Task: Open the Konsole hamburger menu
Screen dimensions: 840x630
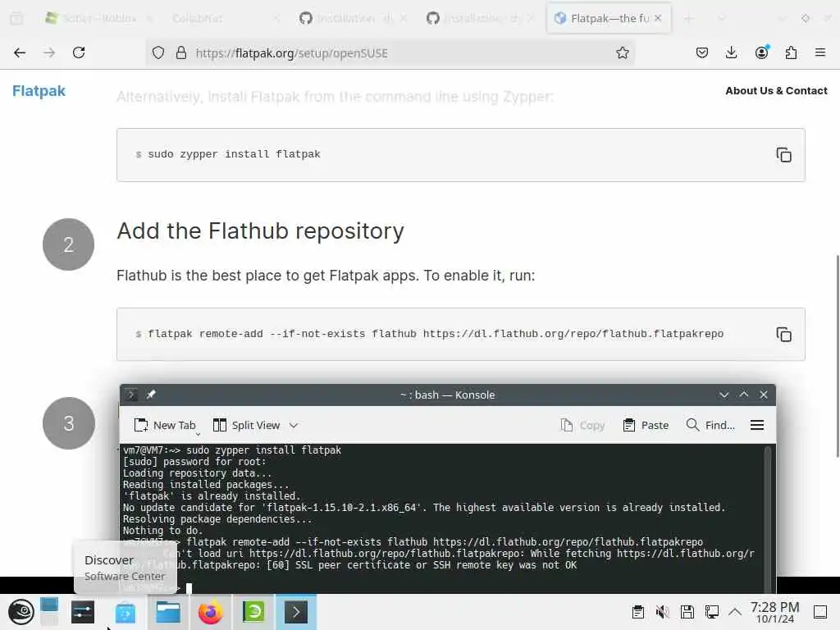Action: [757, 425]
